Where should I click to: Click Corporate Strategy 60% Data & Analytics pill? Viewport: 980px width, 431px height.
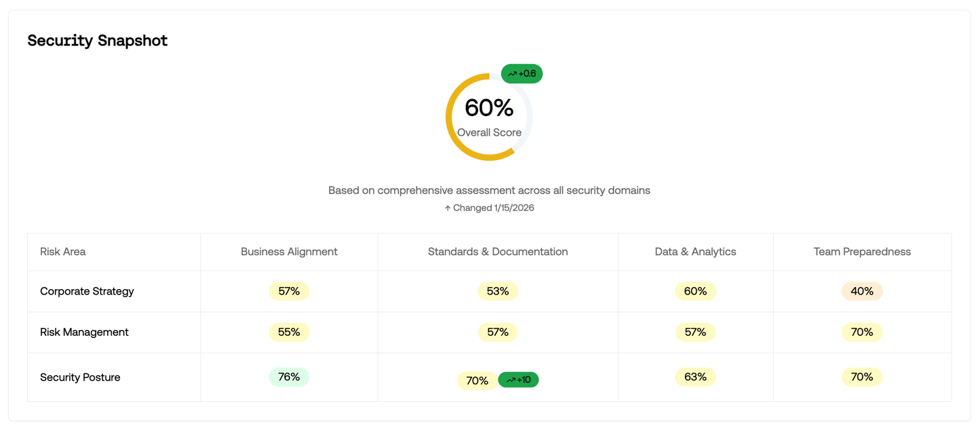(695, 291)
